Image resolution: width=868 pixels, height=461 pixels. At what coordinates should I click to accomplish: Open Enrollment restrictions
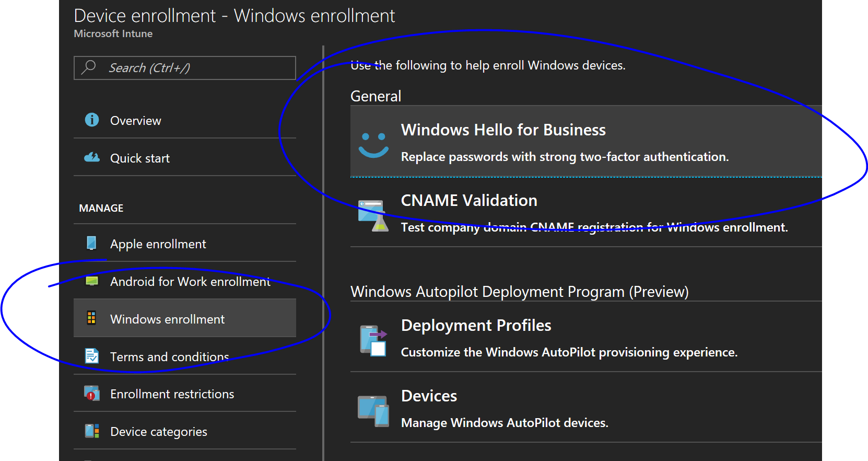coord(185,394)
